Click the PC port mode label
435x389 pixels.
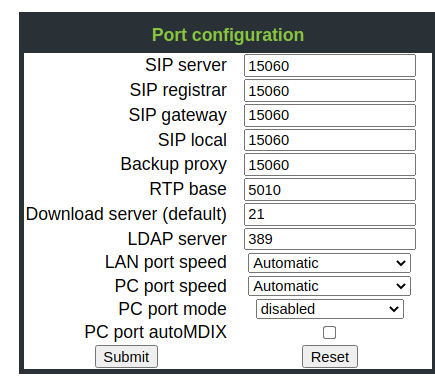(172, 309)
